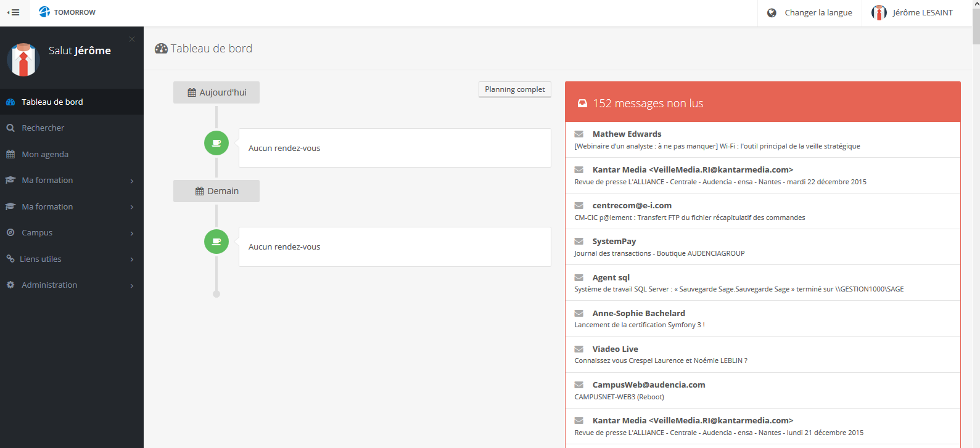980x448 pixels.
Task: Click the gear icon beside Administration
Action: (x=10, y=285)
